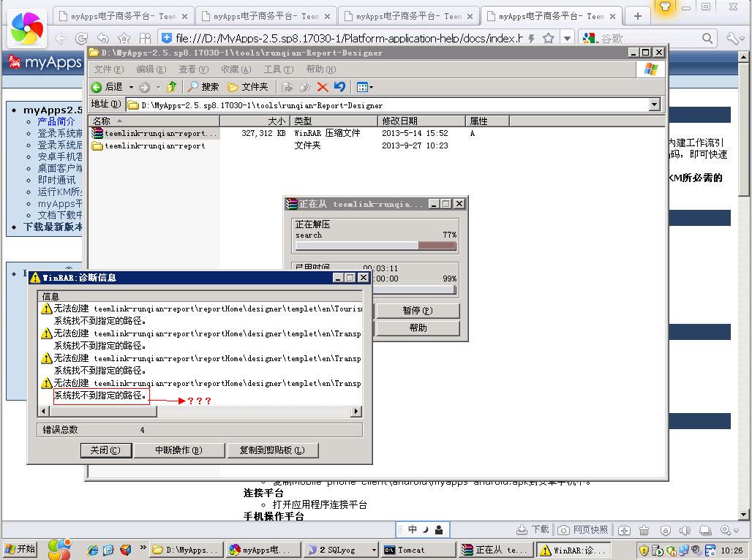Toggle the Folders (文件夹) pane button
752x560 pixels.
[x=247, y=87]
